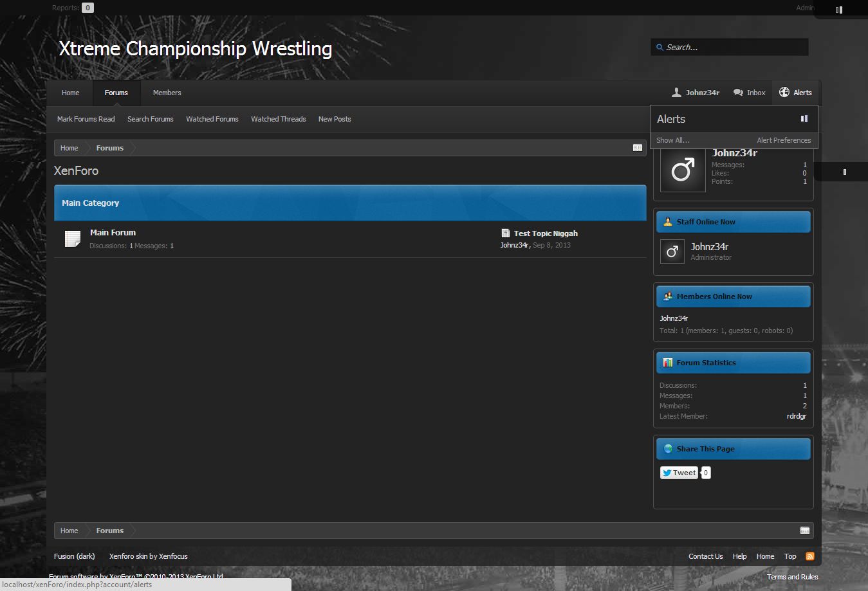Open the Fusion (dark) style chooser
This screenshot has width=868, height=591.
click(x=74, y=556)
